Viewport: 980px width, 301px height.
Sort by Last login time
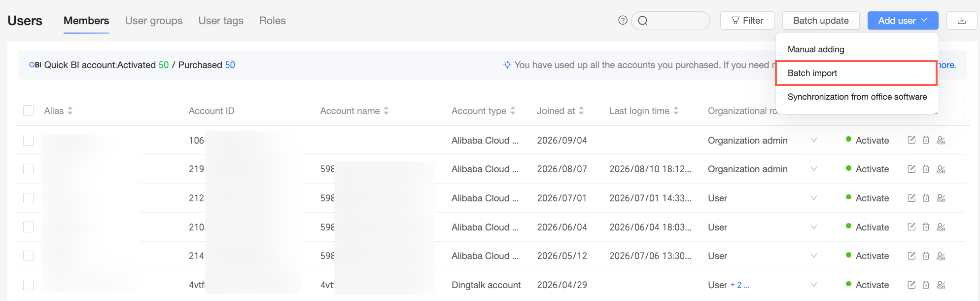tap(676, 111)
